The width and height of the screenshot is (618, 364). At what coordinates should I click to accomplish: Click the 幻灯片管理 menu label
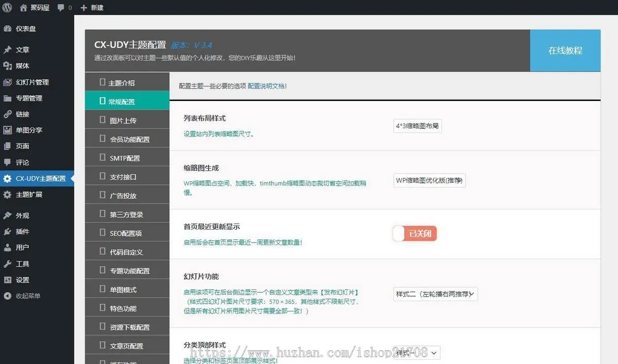click(32, 82)
